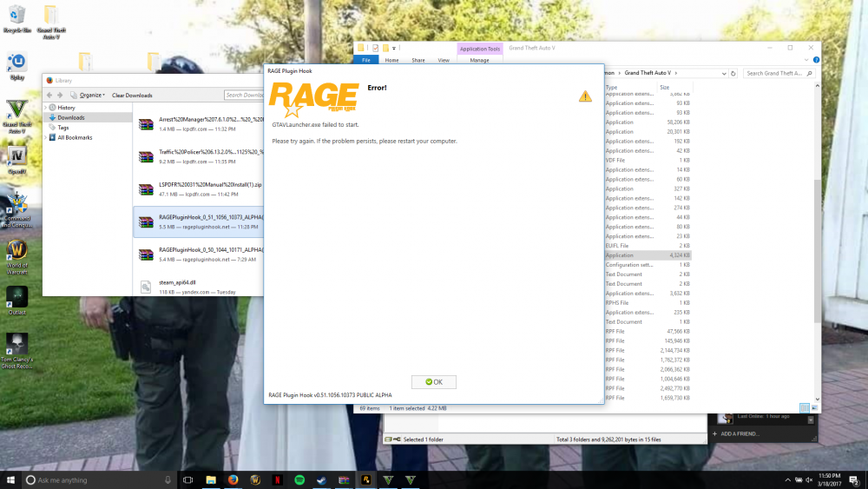Select the Grand Theft Auto V folder on the desktop
The width and height of the screenshot is (868, 489).
point(51,23)
